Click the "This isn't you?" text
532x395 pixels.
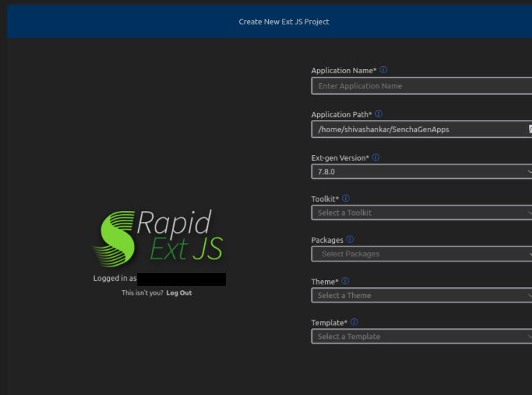coord(142,293)
